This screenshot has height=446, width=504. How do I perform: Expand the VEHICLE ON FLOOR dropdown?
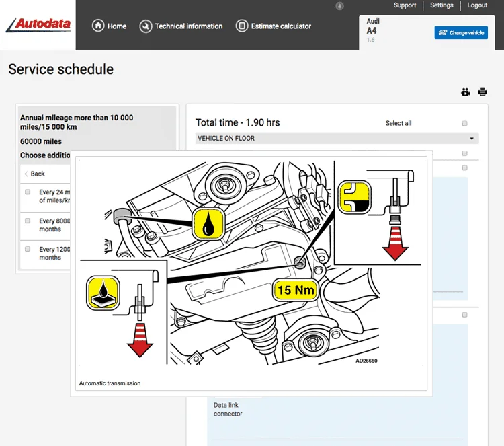click(472, 139)
